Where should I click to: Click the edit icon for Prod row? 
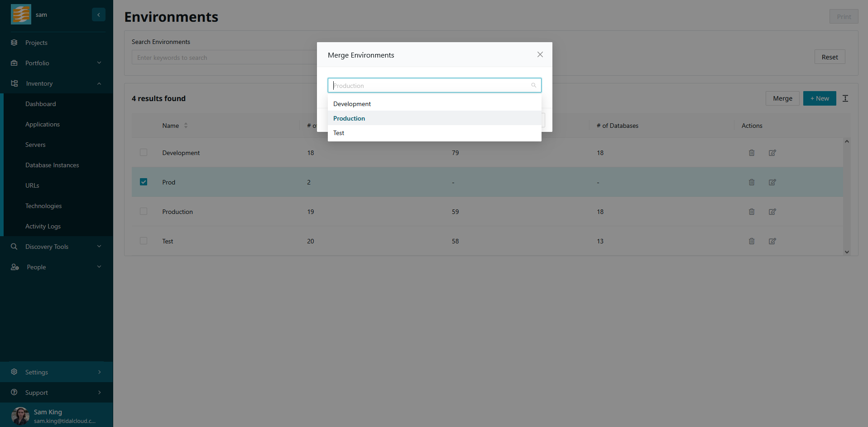(772, 182)
